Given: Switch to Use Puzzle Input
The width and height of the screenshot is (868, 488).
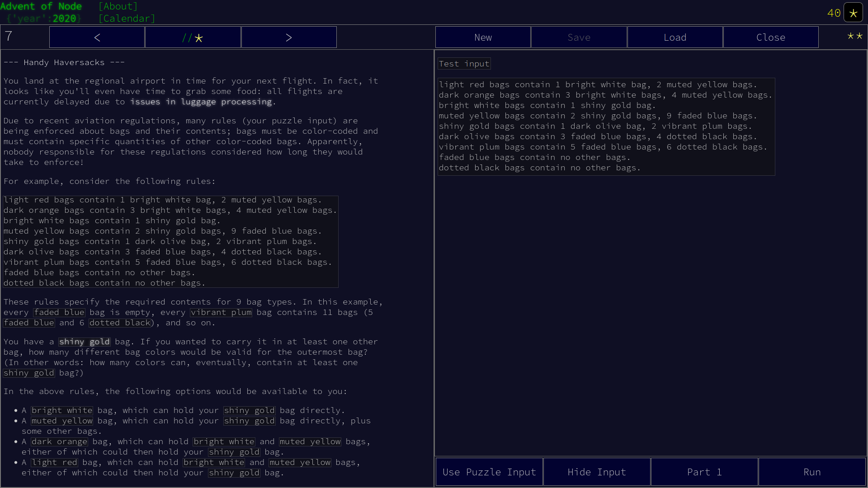Looking at the screenshot, I should click(x=489, y=472).
